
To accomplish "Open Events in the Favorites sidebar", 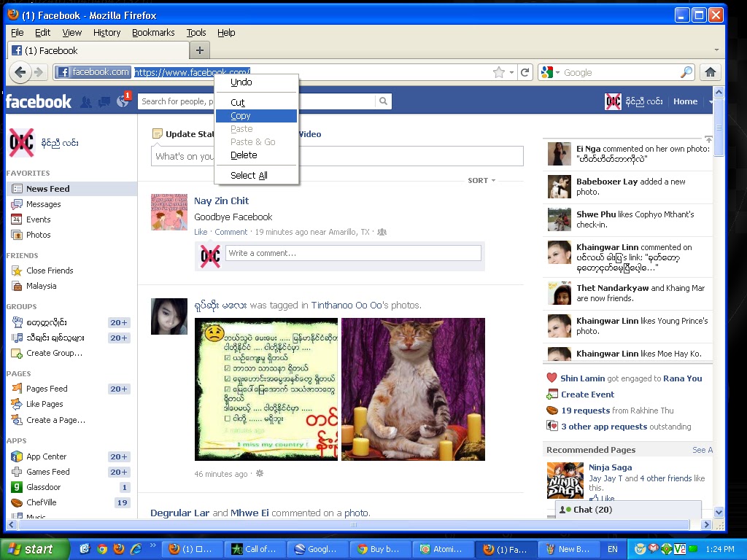I will click(x=38, y=219).
